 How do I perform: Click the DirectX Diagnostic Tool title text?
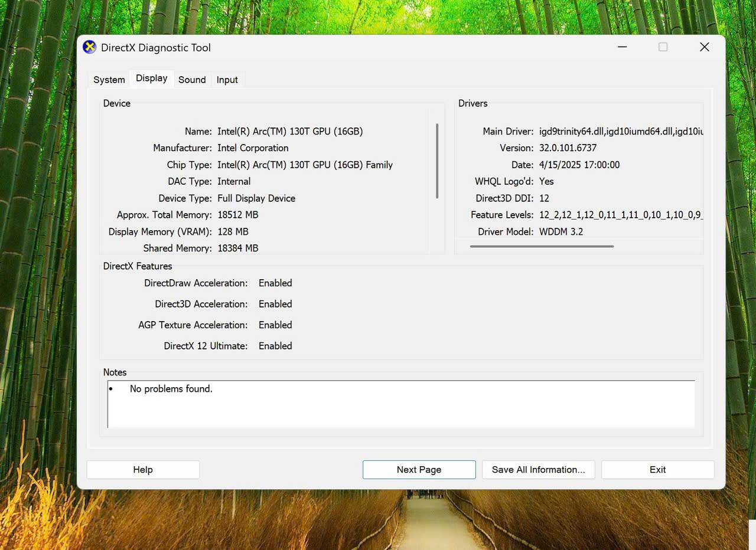coord(156,48)
